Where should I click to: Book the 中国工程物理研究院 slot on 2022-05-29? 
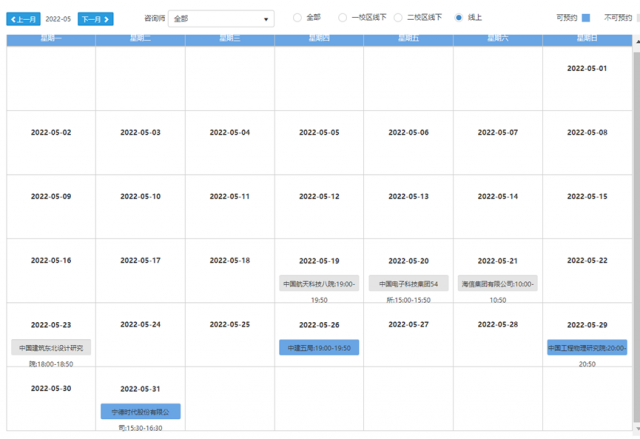coord(587,347)
